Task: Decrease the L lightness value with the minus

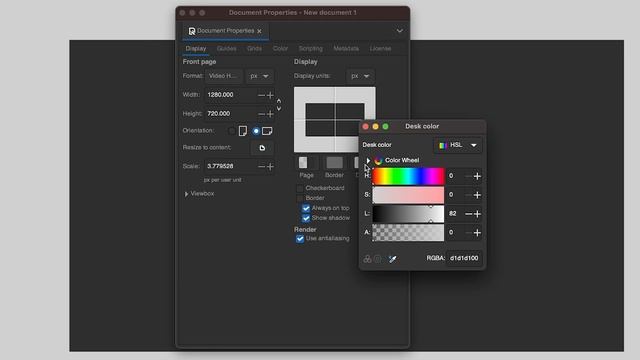Action: pyautogui.click(x=469, y=214)
